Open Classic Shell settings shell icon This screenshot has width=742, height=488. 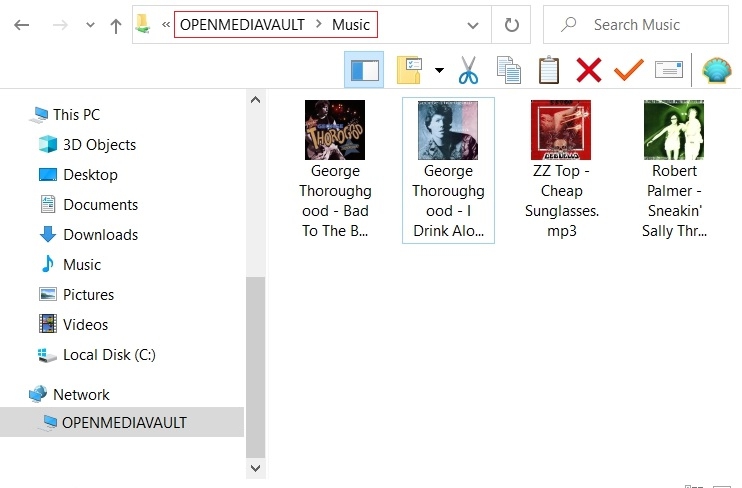coord(716,70)
